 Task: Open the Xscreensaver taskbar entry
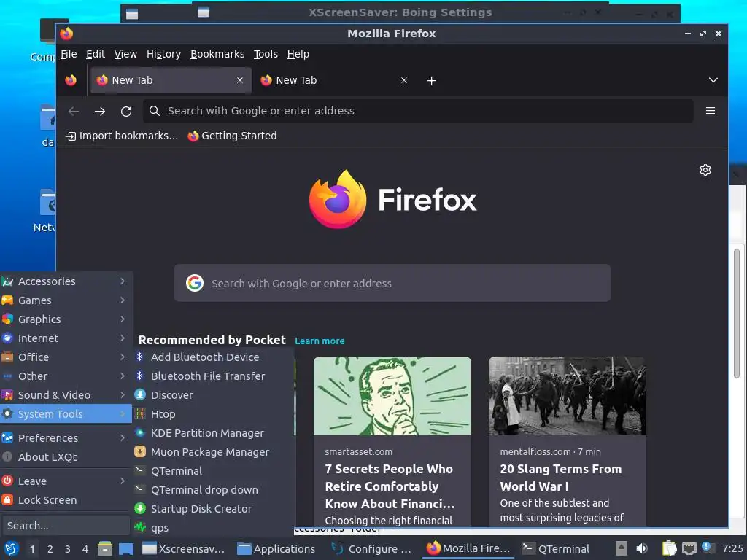[x=184, y=549]
